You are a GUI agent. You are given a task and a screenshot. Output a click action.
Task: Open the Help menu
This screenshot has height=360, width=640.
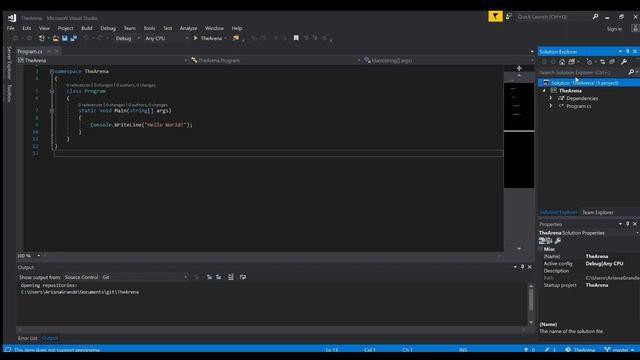point(237,28)
